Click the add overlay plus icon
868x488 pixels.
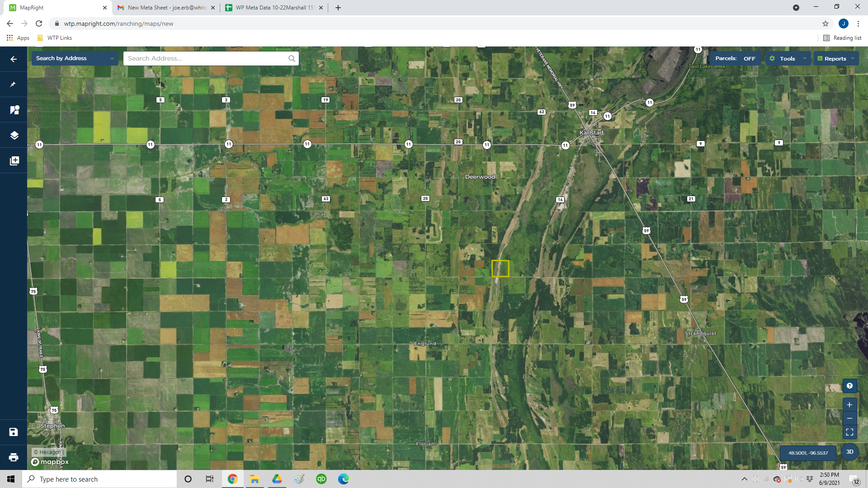(14, 161)
